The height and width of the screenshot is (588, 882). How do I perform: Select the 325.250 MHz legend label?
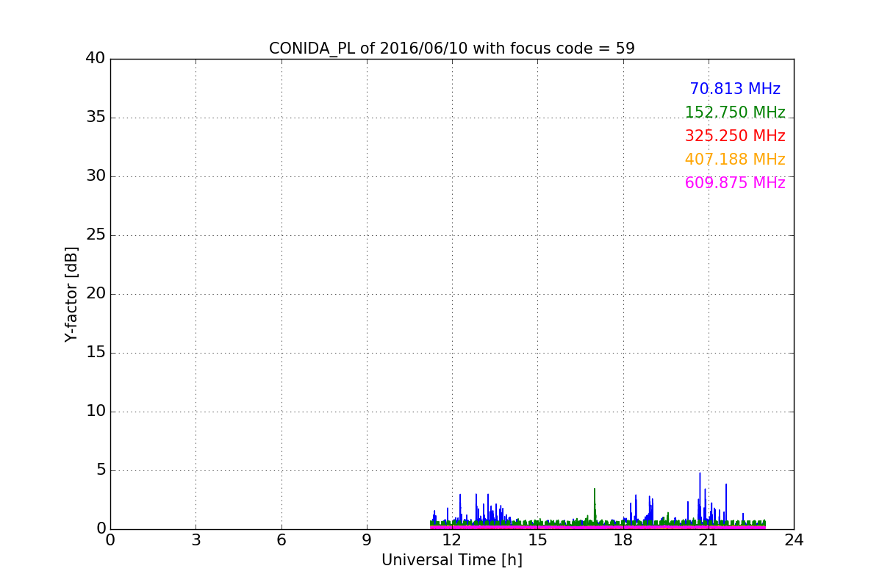(735, 136)
